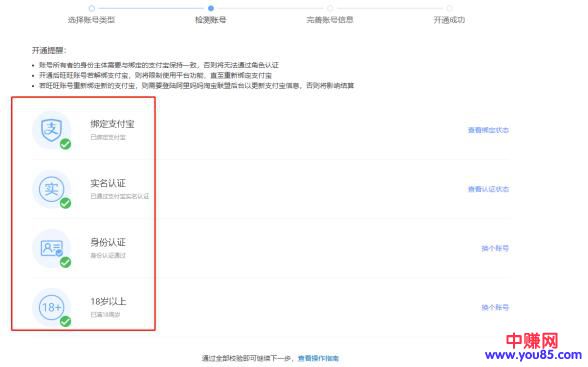588x367 pixels.
Task: Click the 身份认证 title text
Action: [x=108, y=242]
